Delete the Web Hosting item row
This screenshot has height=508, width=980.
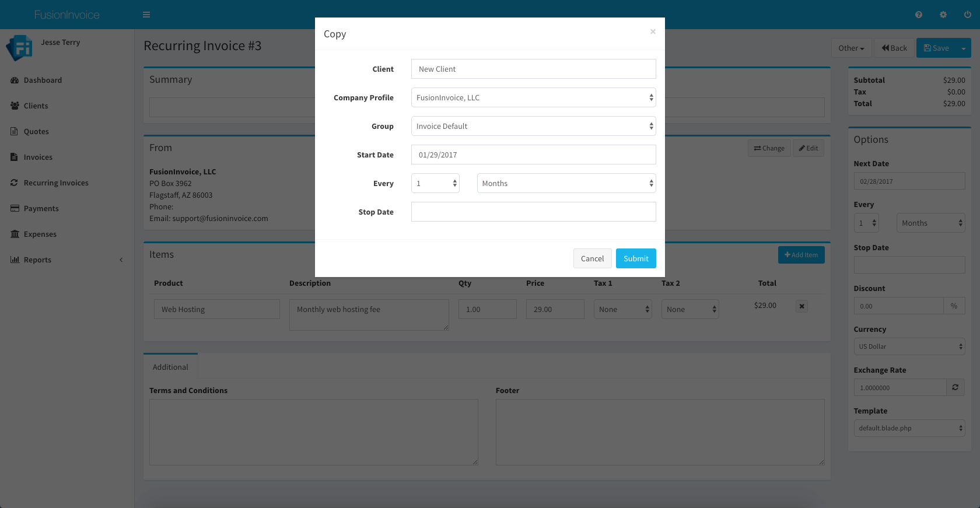click(x=802, y=306)
